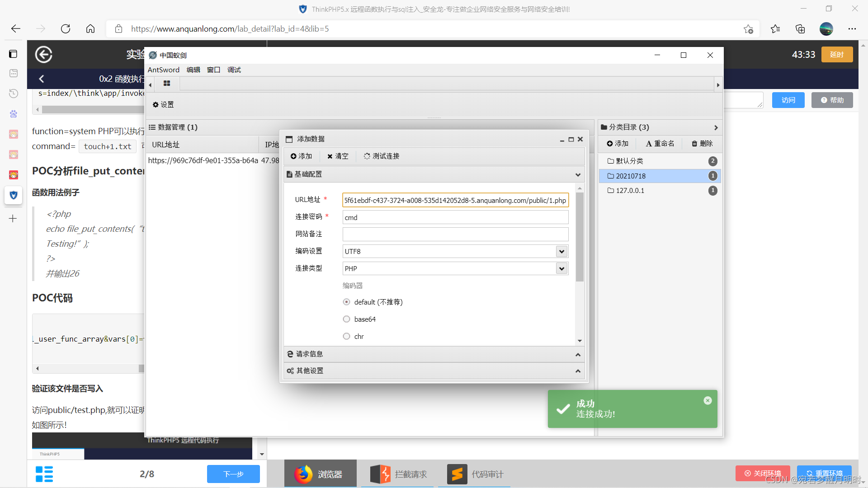Click the browser back arrow
868x488 pixels.
click(16, 29)
